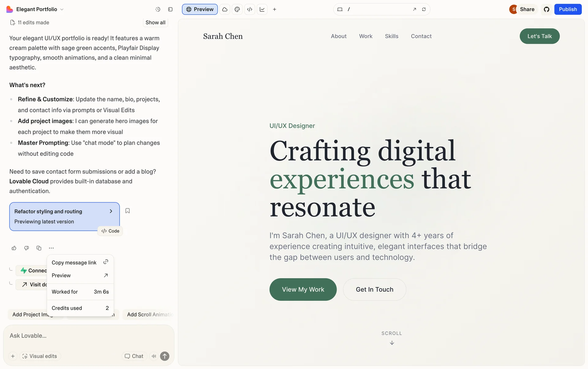
Task: Click the thumbs down feedback icon
Action: click(27, 248)
